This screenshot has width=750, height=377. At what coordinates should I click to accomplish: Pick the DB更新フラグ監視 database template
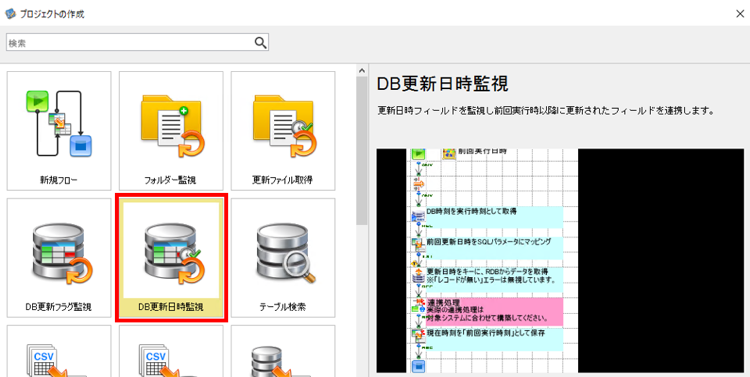[x=59, y=258]
